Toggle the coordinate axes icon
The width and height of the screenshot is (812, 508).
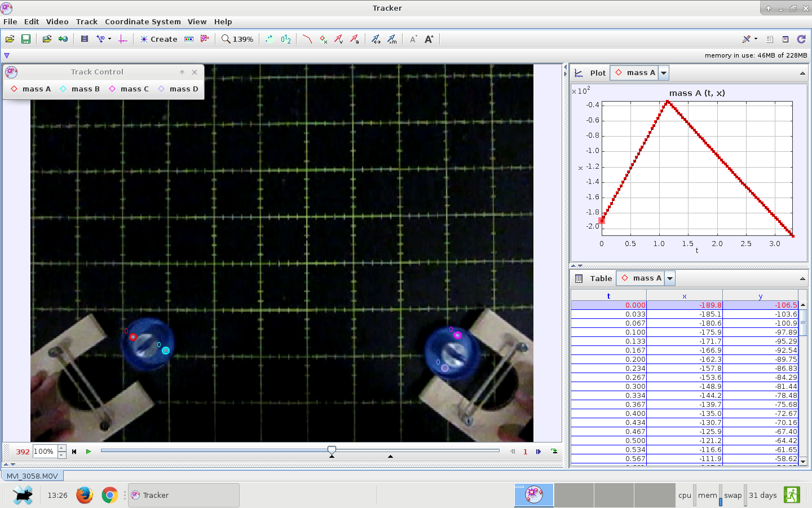(122, 39)
